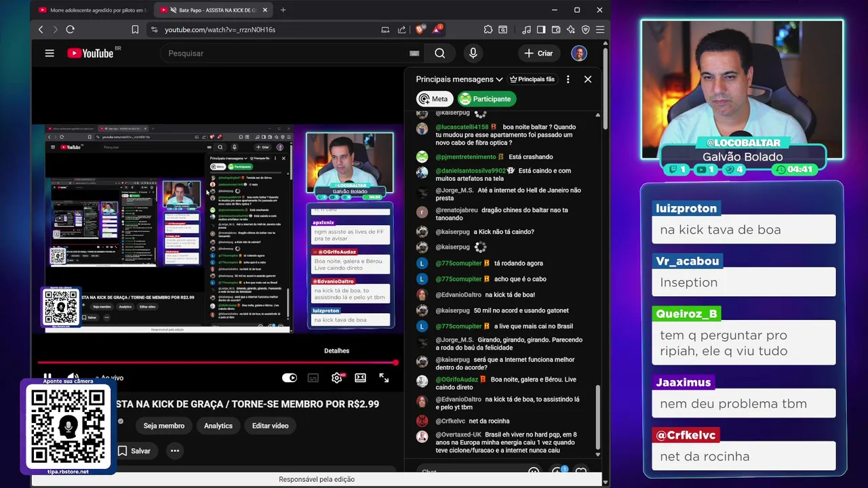Click the Detalhes label above progress bar
Image resolution: width=868 pixels, height=488 pixels.
click(336, 350)
